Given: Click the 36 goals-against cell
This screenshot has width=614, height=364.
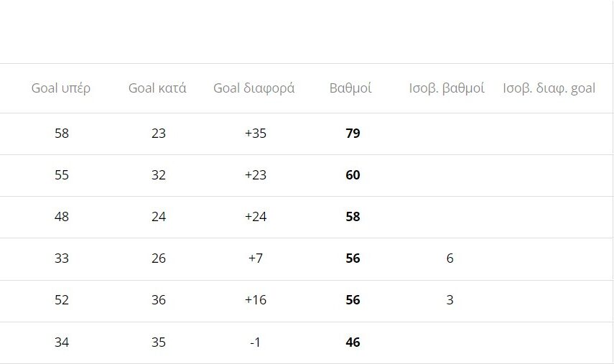Looking at the screenshot, I should click(159, 300).
